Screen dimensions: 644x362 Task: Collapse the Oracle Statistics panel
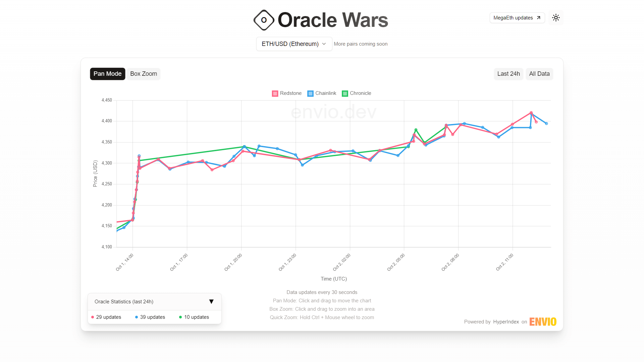pos(211,301)
